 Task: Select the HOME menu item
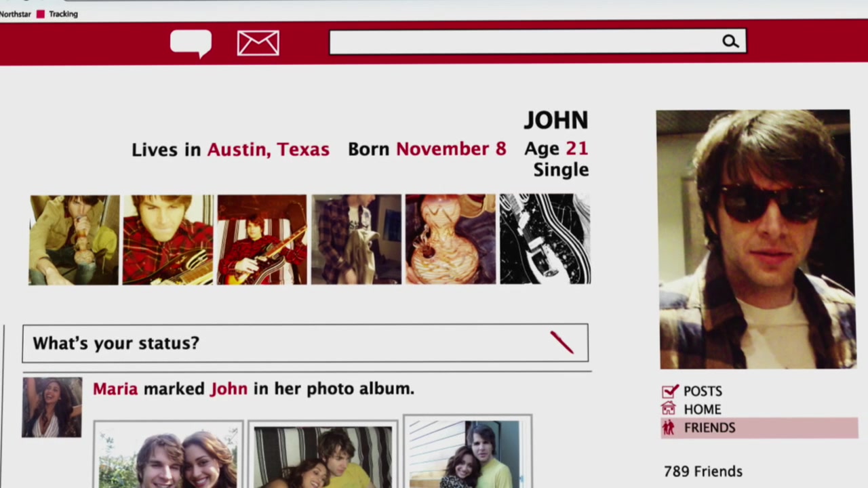(702, 409)
